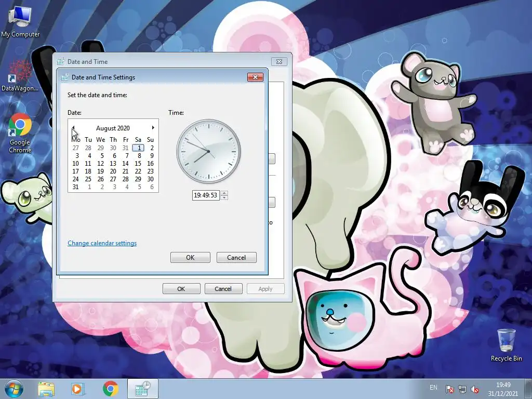Image resolution: width=532 pixels, height=399 pixels.
Task: Launch Google Chrome from the desktop icon
Action: 20,133
